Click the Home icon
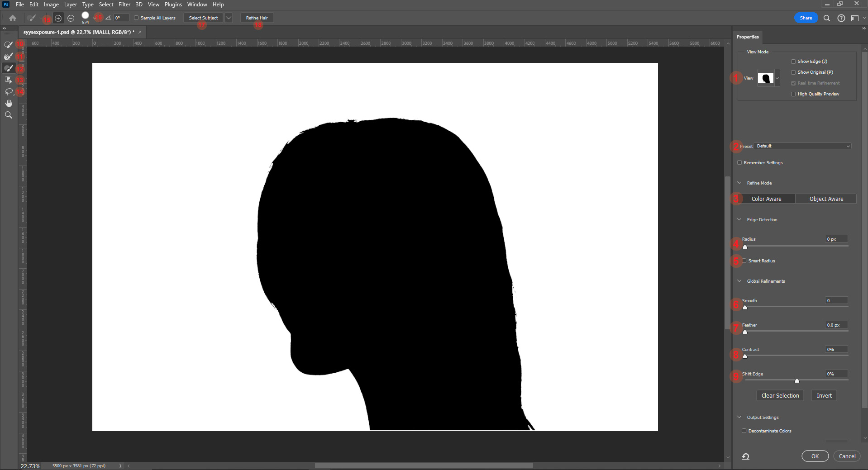This screenshot has width=868, height=470. pyautogui.click(x=13, y=18)
